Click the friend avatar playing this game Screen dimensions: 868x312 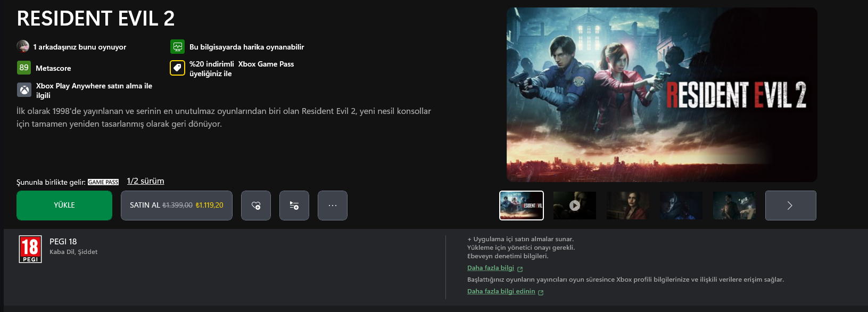click(23, 46)
